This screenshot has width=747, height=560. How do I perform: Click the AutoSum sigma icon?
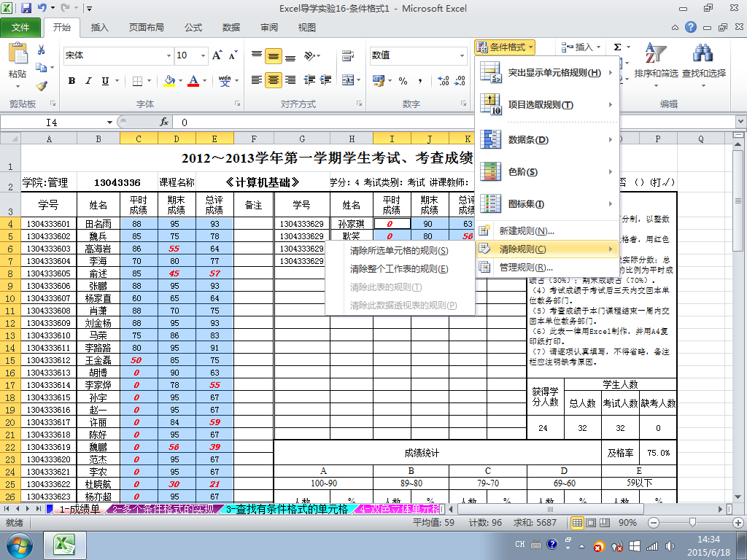618,47
